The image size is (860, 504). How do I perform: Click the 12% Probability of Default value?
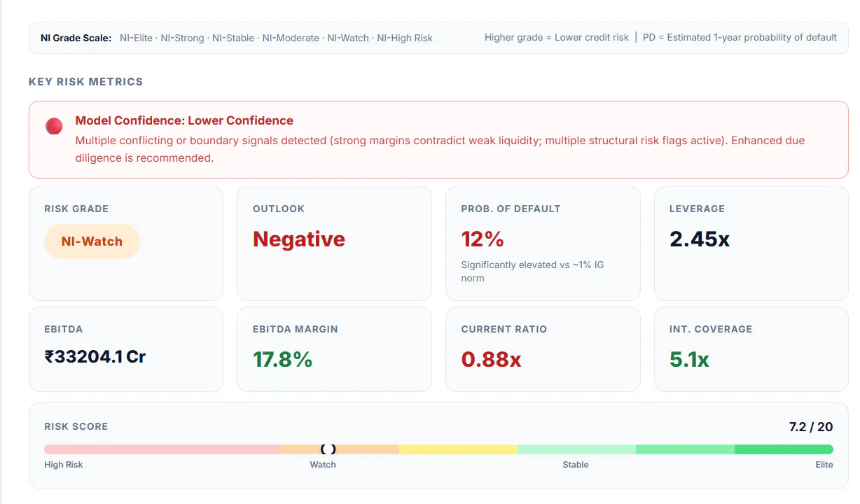[x=483, y=239]
